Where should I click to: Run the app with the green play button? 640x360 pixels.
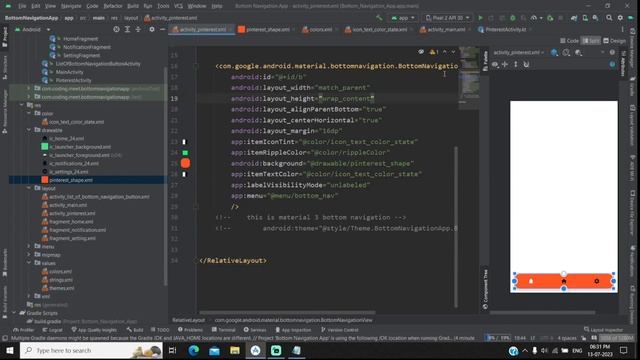tap(480, 18)
